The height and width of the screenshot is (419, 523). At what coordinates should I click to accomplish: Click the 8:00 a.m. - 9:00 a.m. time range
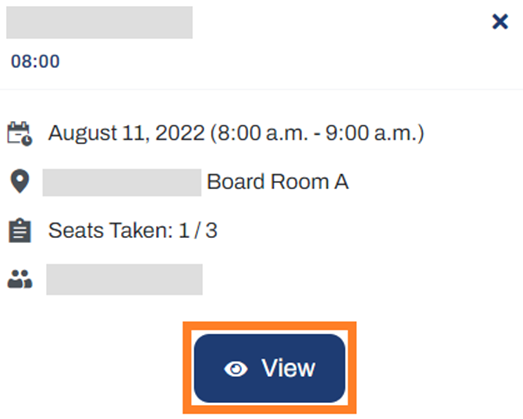317,133
